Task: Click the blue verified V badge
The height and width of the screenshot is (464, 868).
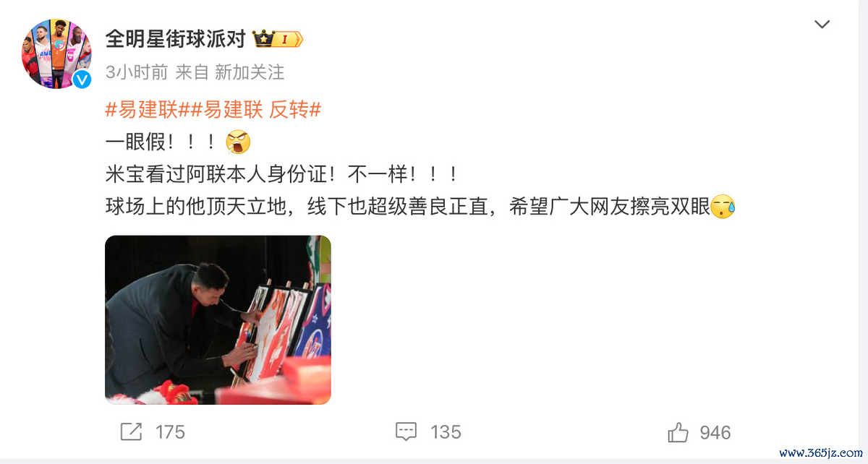Action: 82,80
